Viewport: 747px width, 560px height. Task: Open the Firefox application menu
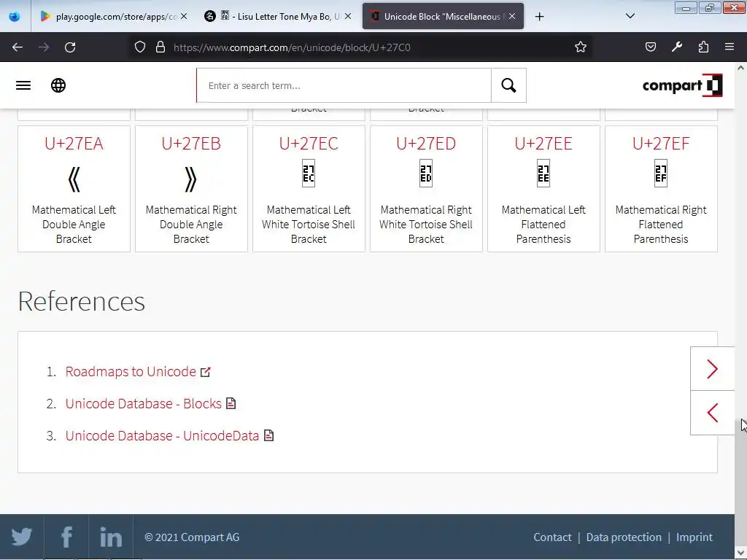coord(729,47)
